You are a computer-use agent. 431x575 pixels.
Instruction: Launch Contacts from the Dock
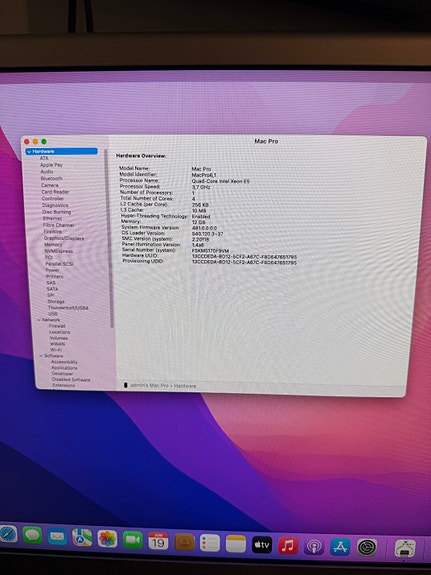click(185, 542)
